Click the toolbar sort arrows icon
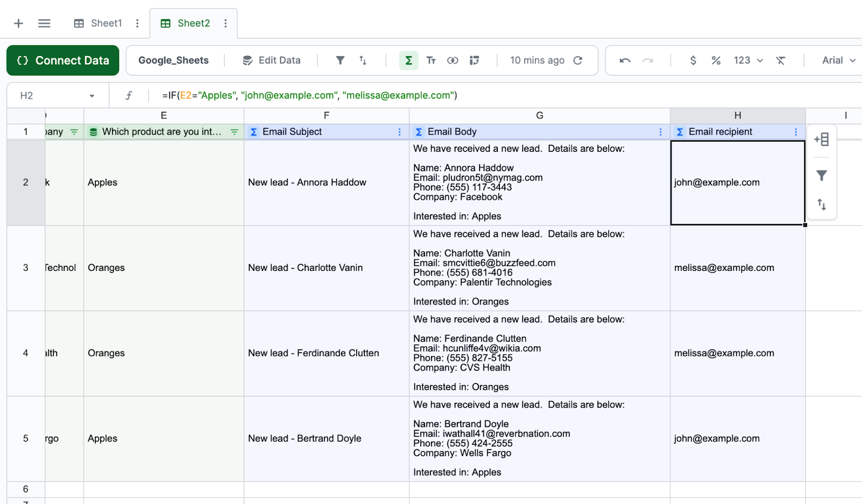The height and width of the screenshot is (504, 862). [363, 60]
